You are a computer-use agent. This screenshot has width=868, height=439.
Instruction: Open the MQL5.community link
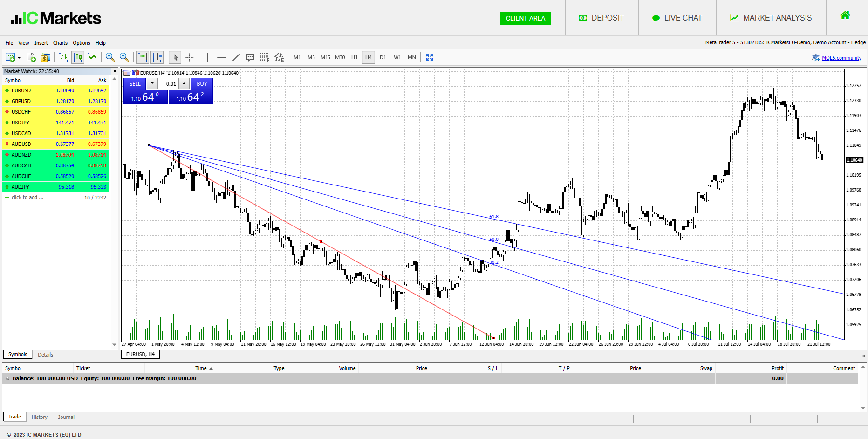tap(841, 58)
